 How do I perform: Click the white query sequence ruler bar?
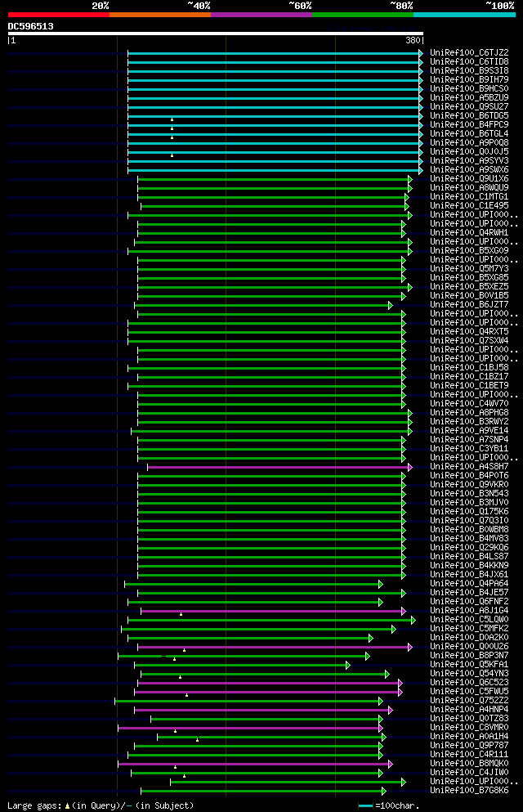(216, 34)
